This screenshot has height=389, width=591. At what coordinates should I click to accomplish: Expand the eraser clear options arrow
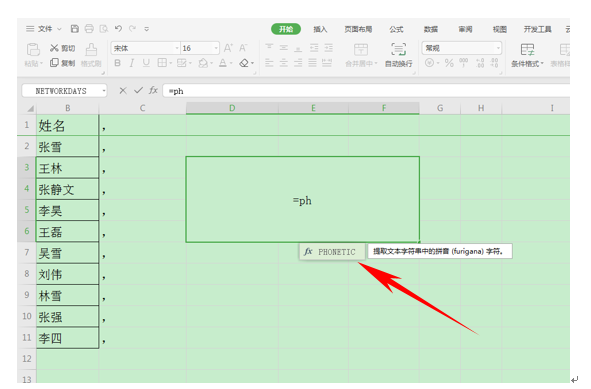point(252,63)
